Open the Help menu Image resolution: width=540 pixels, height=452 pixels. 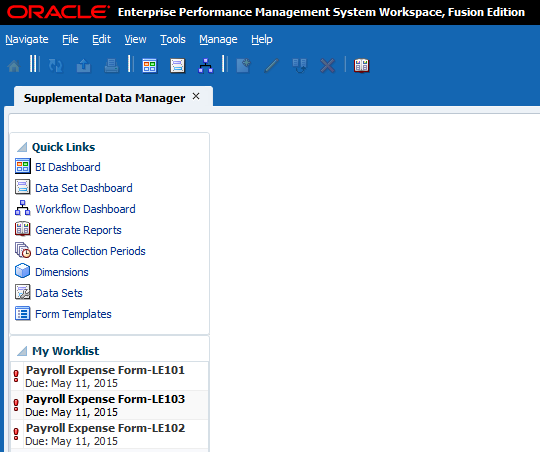pos(262,39)
